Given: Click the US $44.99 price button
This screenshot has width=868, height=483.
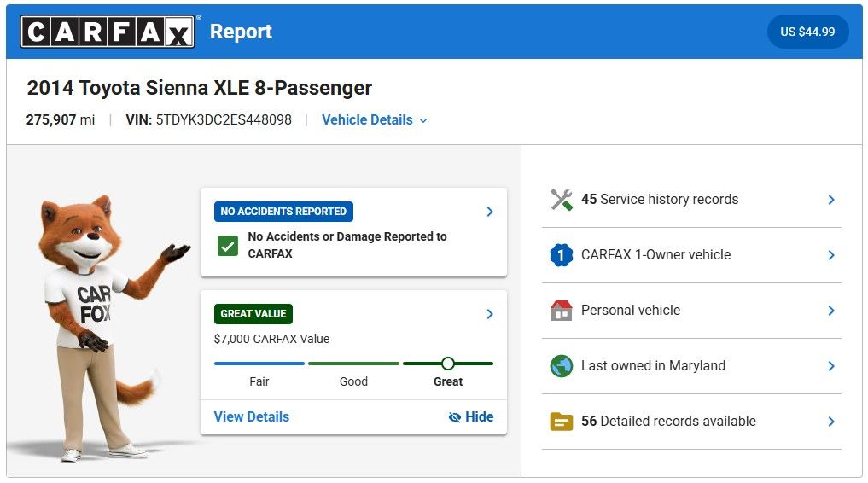Looking at the screenshot, I should pyautogui.click(x=807, y=32).
